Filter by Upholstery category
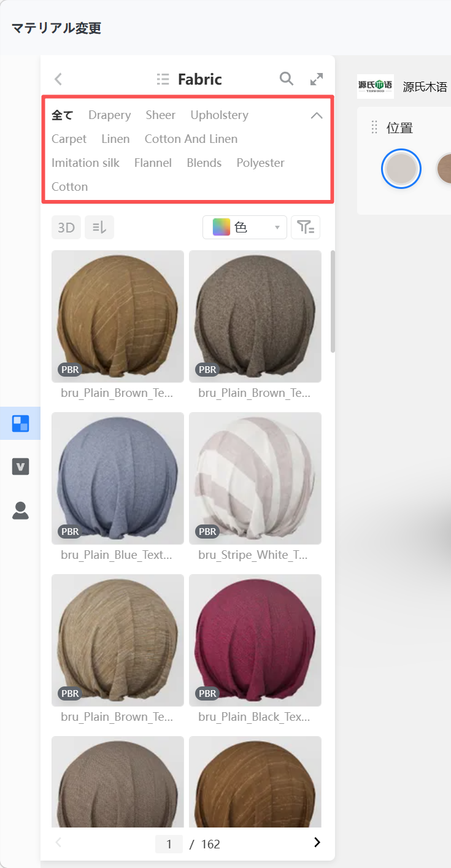The width and height of the screenshot is (451, 868). coord(220,115)
